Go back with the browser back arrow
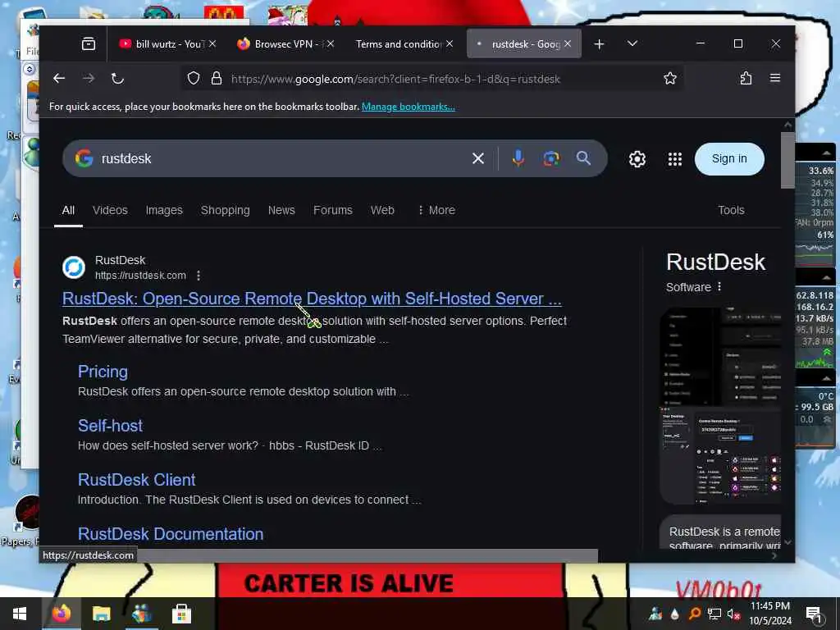This screenshot has width=840, height=630. (59, 79)
